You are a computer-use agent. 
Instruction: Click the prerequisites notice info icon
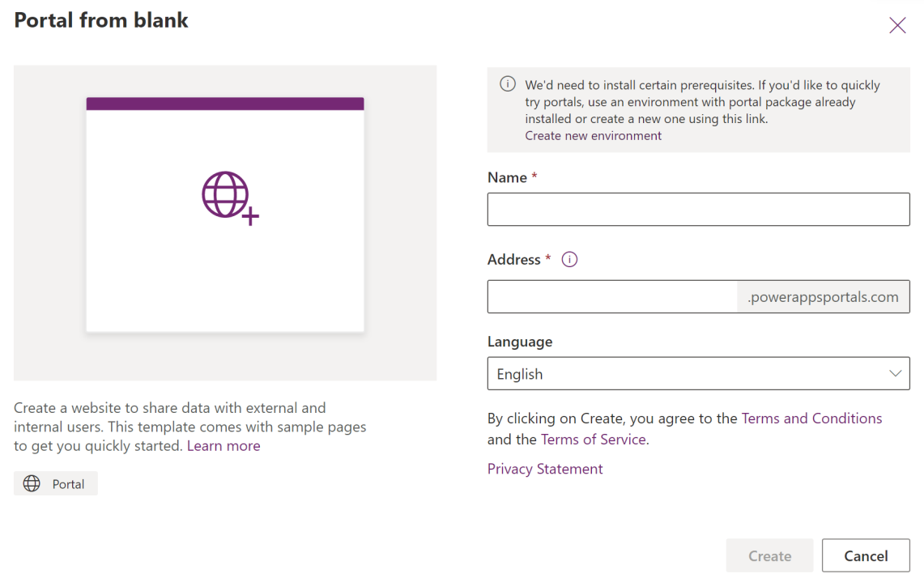(508, 84)
